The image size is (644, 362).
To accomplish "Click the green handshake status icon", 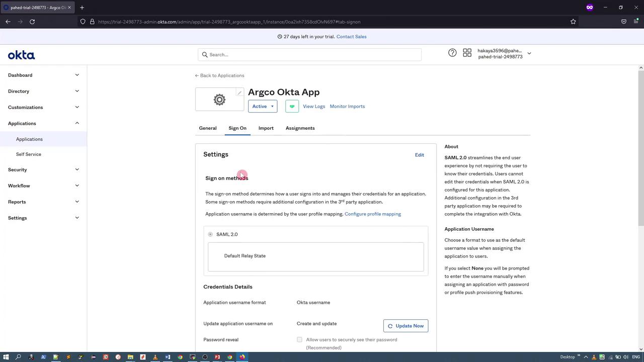I will click(292, 107).
